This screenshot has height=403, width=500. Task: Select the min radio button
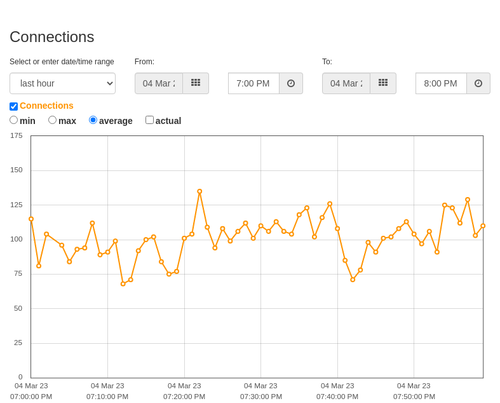tap(14, 120)
